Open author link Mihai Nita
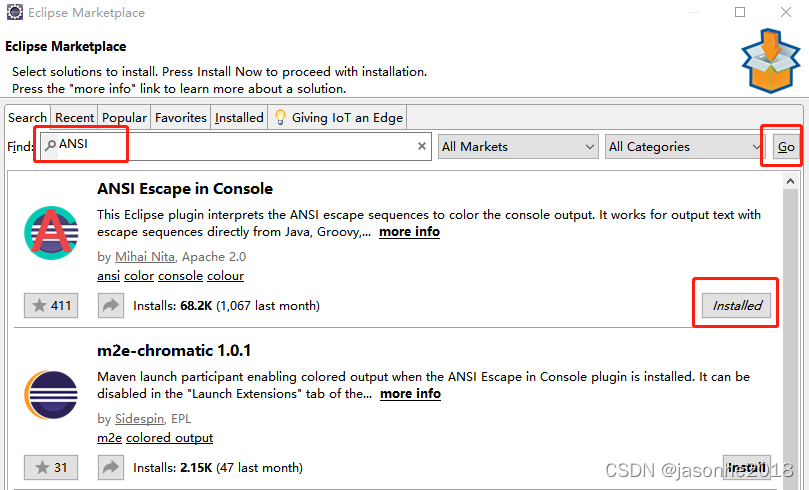This screenshot has width=809, height=490. click(144, 256)
